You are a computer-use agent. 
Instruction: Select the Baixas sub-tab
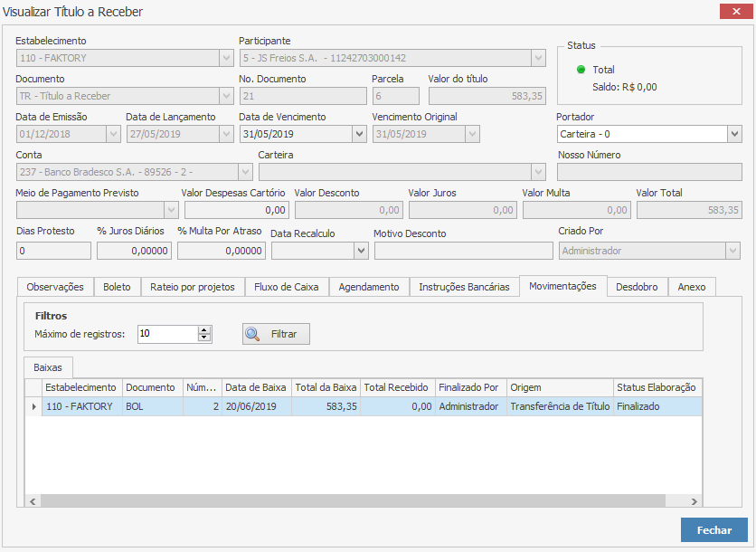[x=48, y=367]
